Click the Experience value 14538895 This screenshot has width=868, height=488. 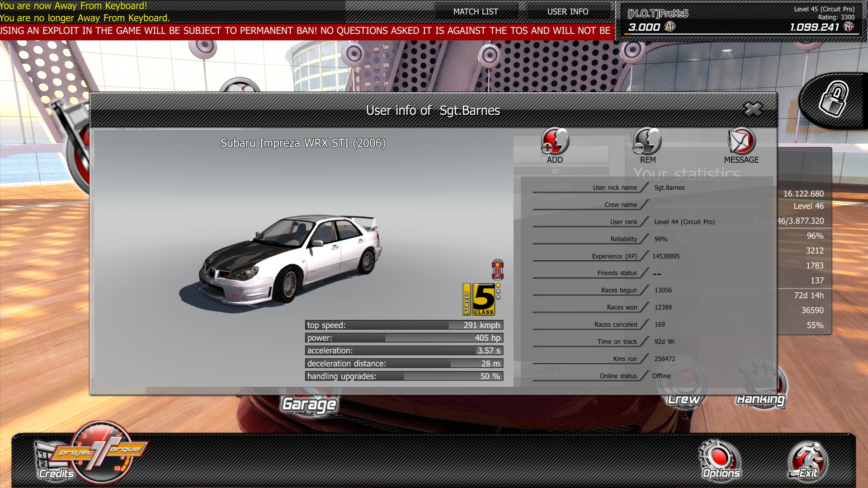coord(666,256)
